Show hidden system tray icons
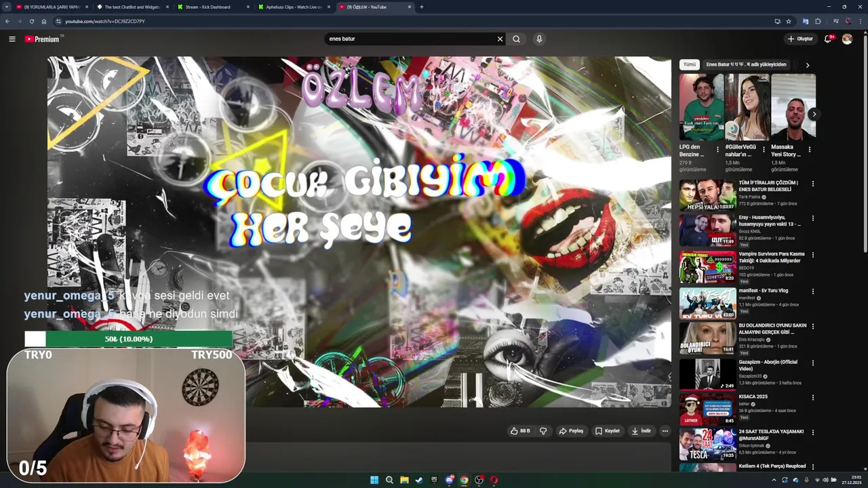 click(774, 480)
